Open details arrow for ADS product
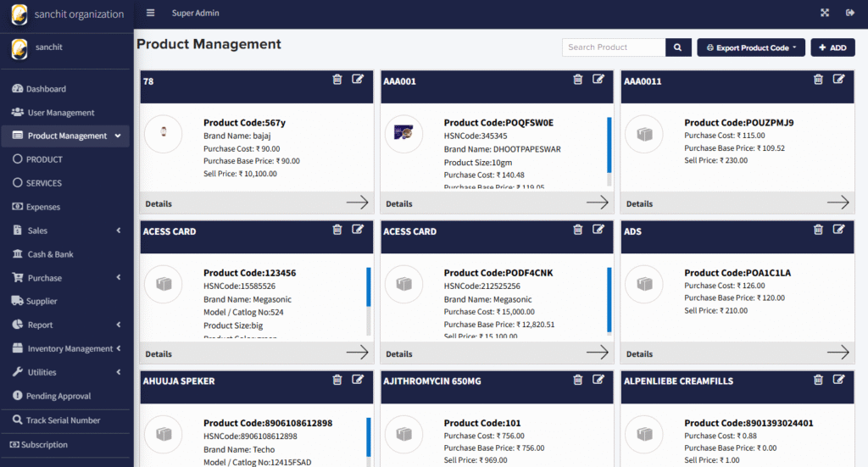 click(837, 353)
